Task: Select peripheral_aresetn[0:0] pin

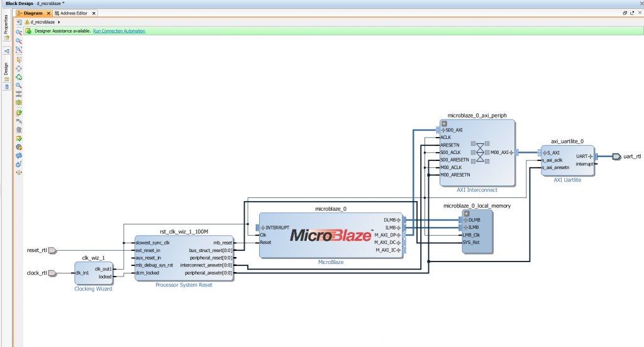Action: pos(208,273)
